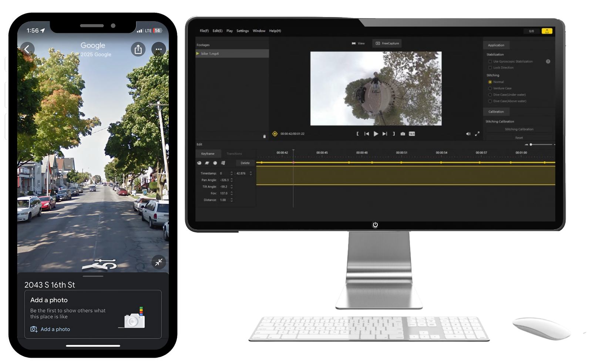
Task: Adjust the timeline zoom slider
Action: (531, 145)
